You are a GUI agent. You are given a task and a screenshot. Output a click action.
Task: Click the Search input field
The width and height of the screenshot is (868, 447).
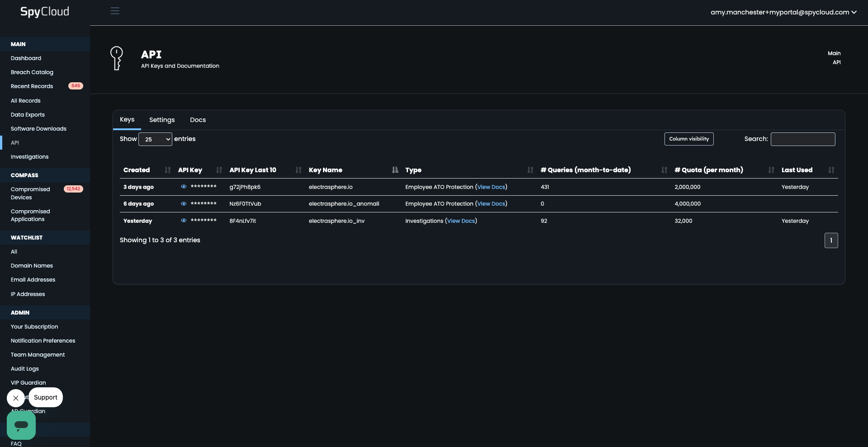click(802, 139)
